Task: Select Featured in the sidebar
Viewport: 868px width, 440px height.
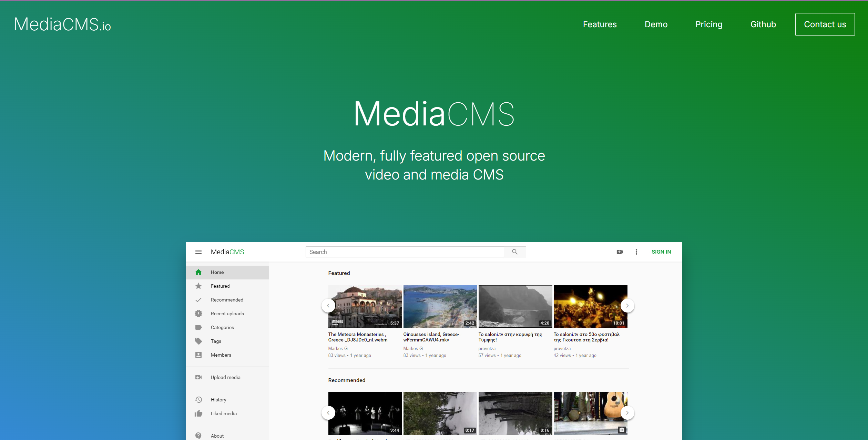Action: click(x=227, y=286)
